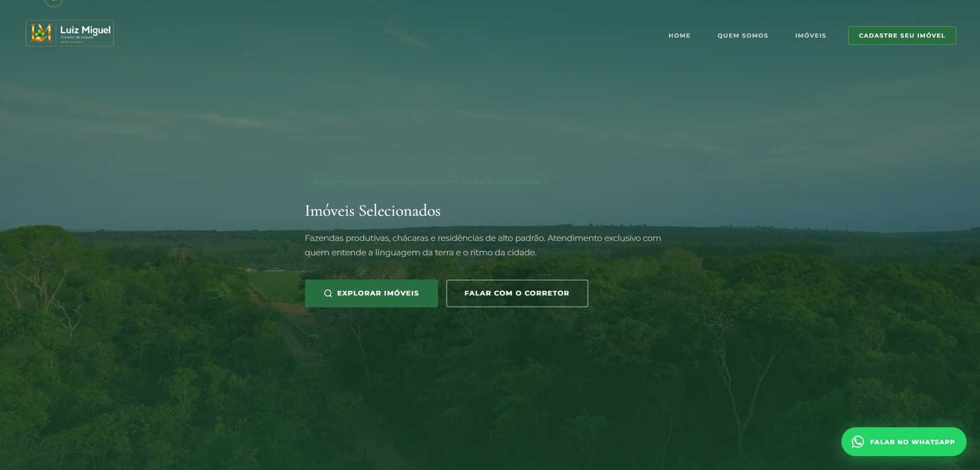
Task: Click Falar com o Corretor button
Action: coord(517,293)
